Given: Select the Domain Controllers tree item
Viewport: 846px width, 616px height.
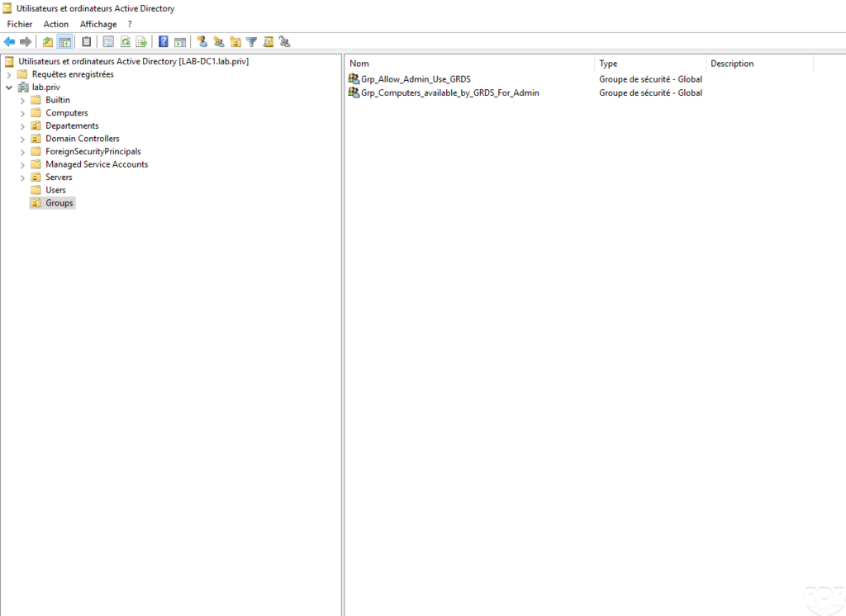Looking at the screenshot, I should point(82,139).
